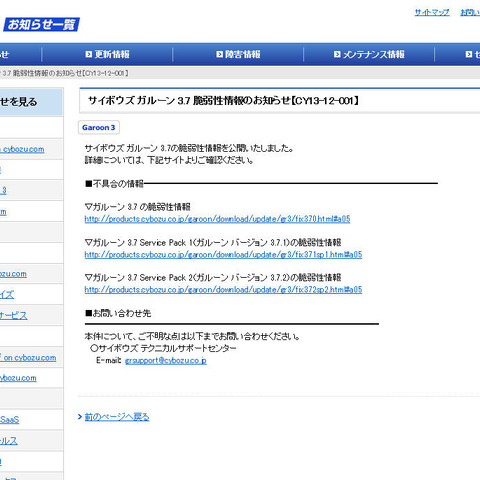Screen dimensions: 480x480
Task: Click the arrow icon beside メンテナンス情報
Action: coord(337,54)
